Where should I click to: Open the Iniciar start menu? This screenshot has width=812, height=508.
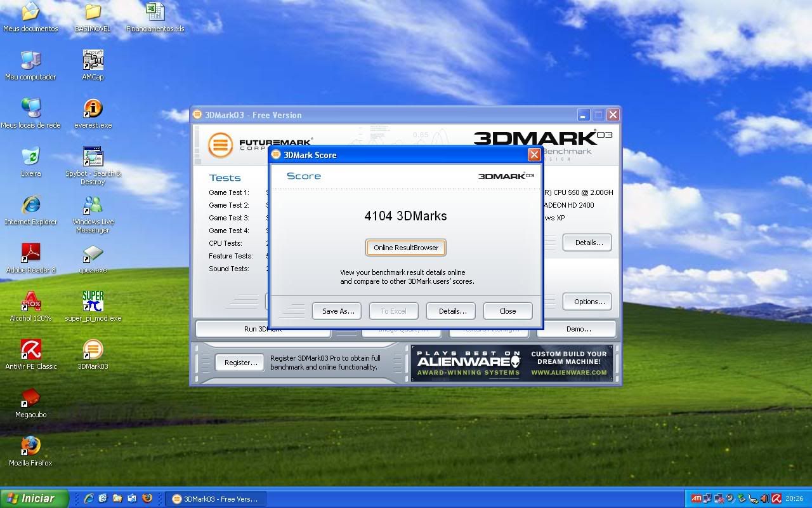(x=32, y=498)
